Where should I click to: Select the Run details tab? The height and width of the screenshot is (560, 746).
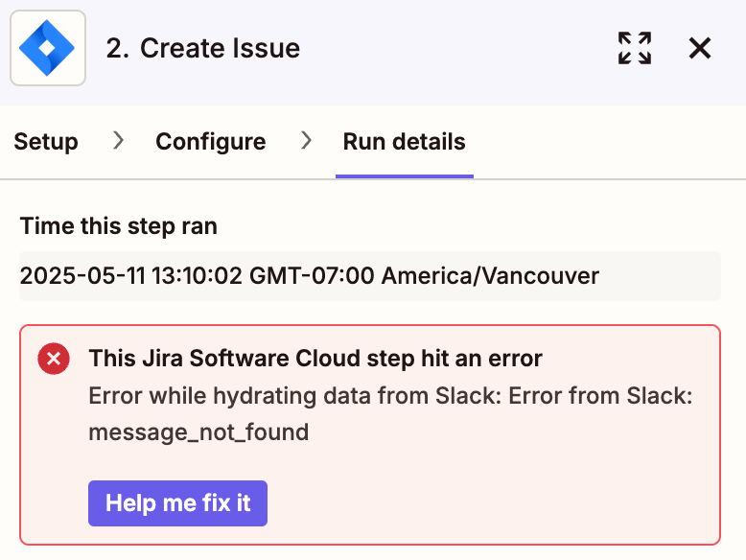point(405,141)
